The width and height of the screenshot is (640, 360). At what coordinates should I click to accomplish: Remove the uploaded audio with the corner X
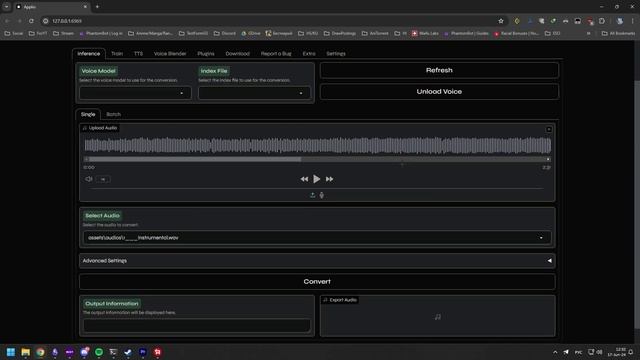pyautogui.click(x=549, y=129)
